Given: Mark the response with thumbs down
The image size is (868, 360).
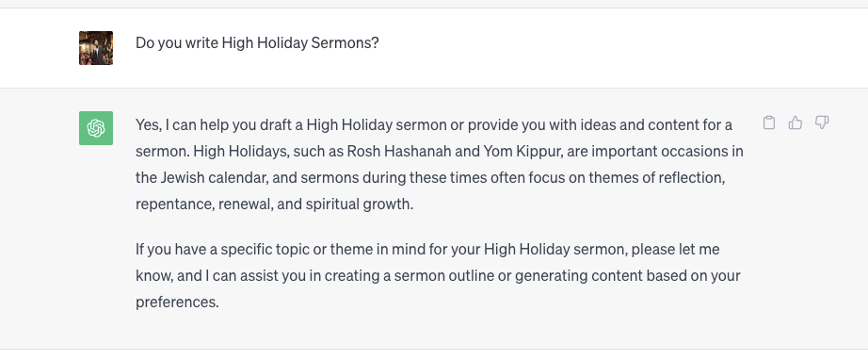Looking at the screenshot, I should point(822,123).
